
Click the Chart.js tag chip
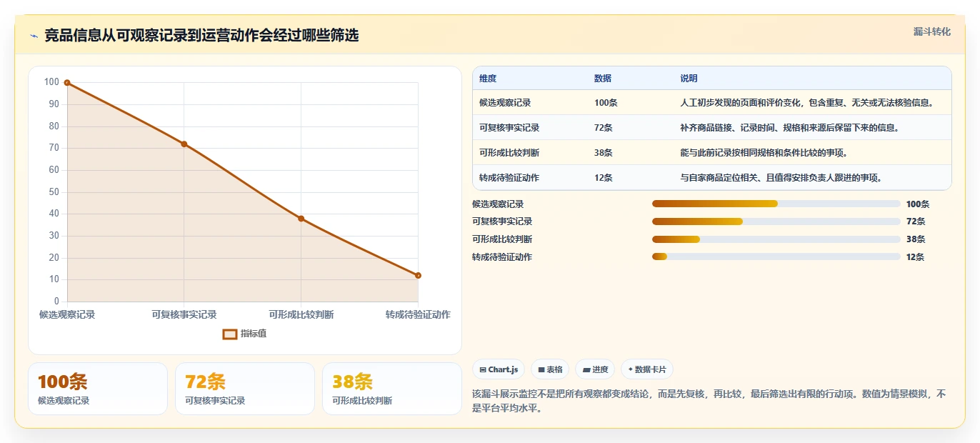(499, 369)
